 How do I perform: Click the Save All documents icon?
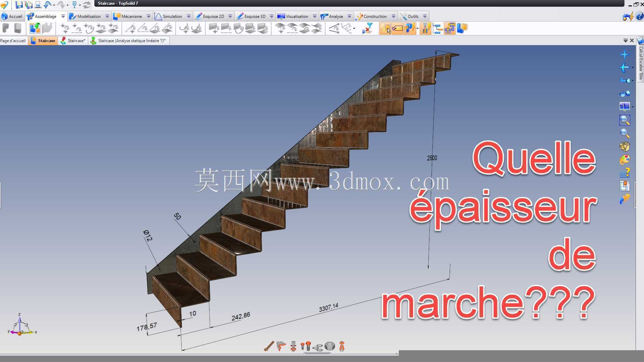29,5
